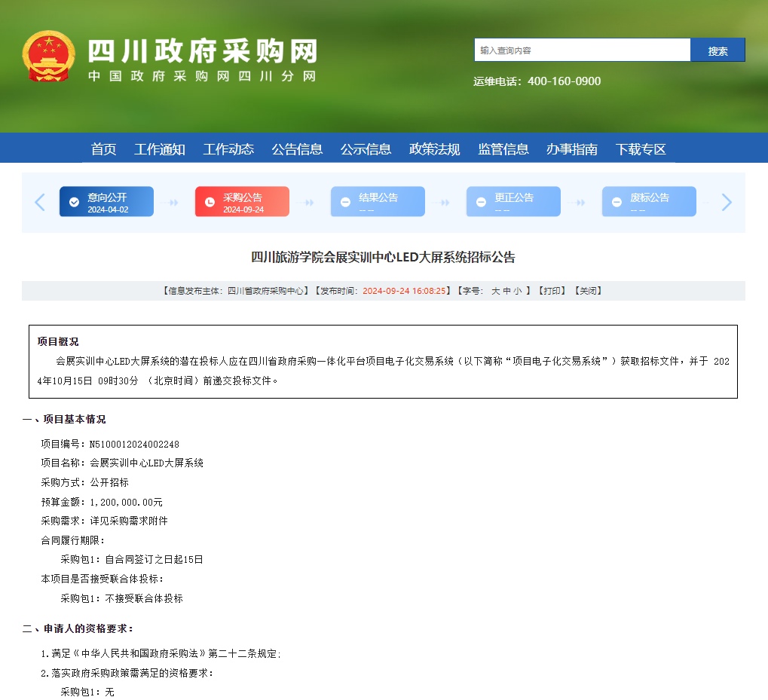Open the 工作通知 menu item

[160, 148]
